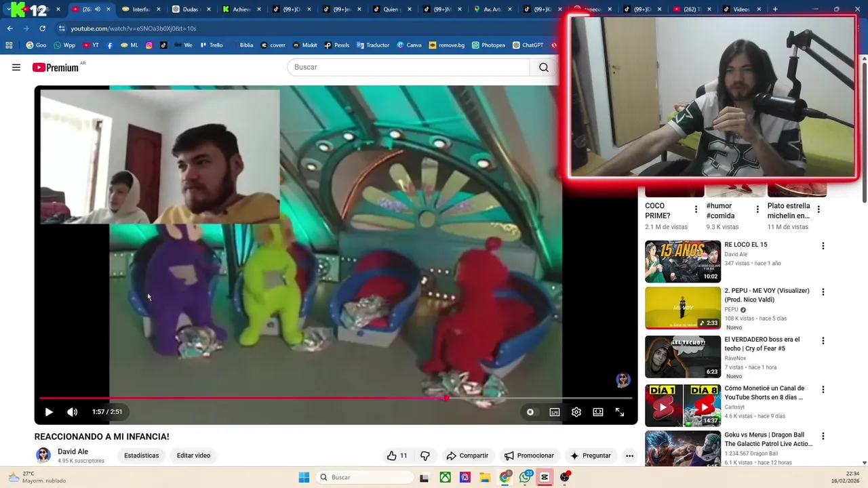Open options for RE LOCO EL 15

[x=823, y=246]
